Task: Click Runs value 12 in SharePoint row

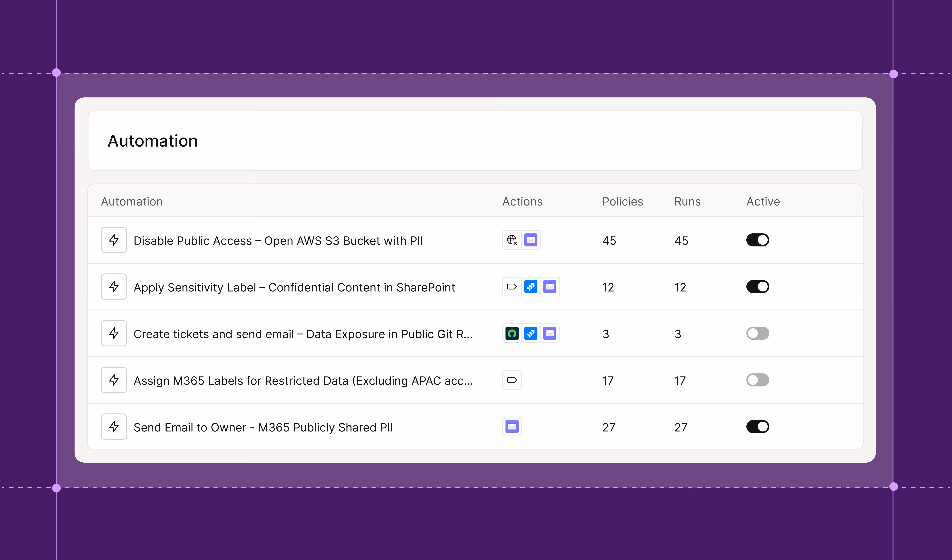Action: pos(680,288)
